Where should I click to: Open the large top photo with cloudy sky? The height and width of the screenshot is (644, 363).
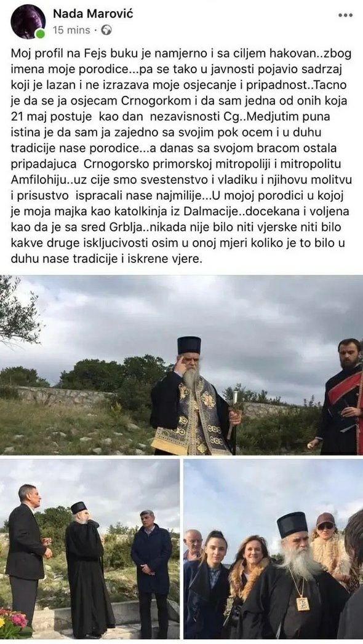click(181, 365)
